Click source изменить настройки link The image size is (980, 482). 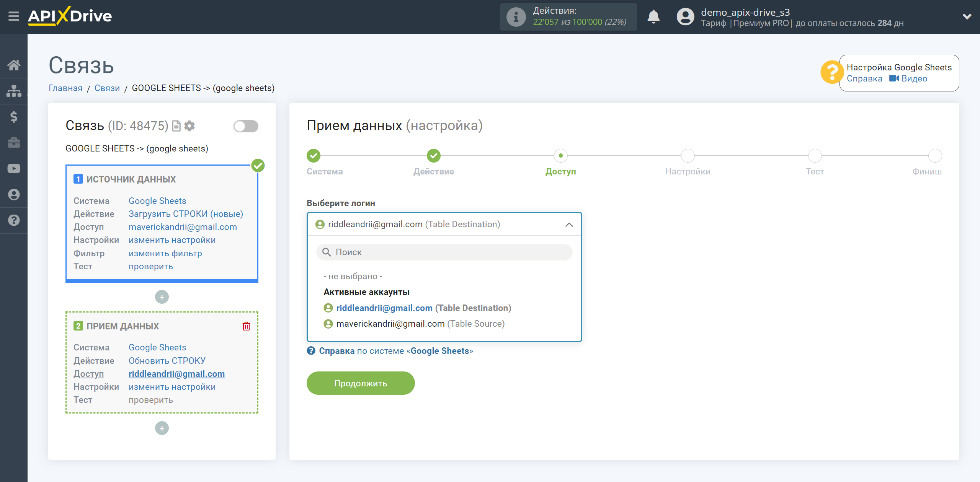coord(172,240)
